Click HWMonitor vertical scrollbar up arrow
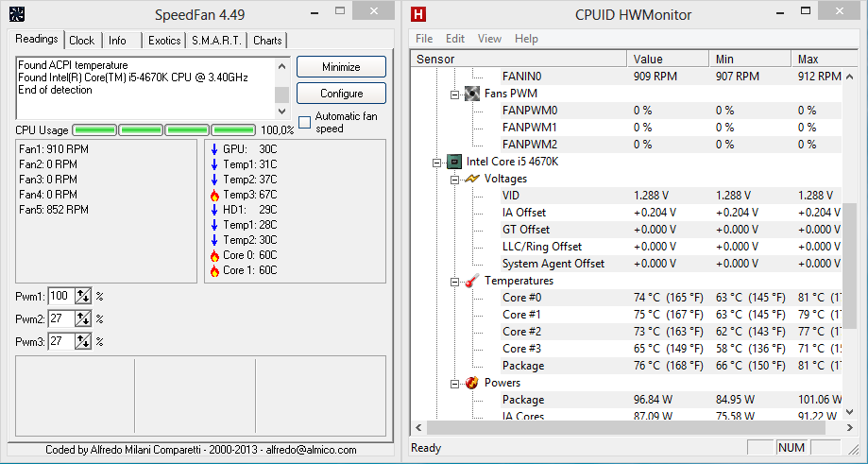The image size is (868, 464). point(850,77)
